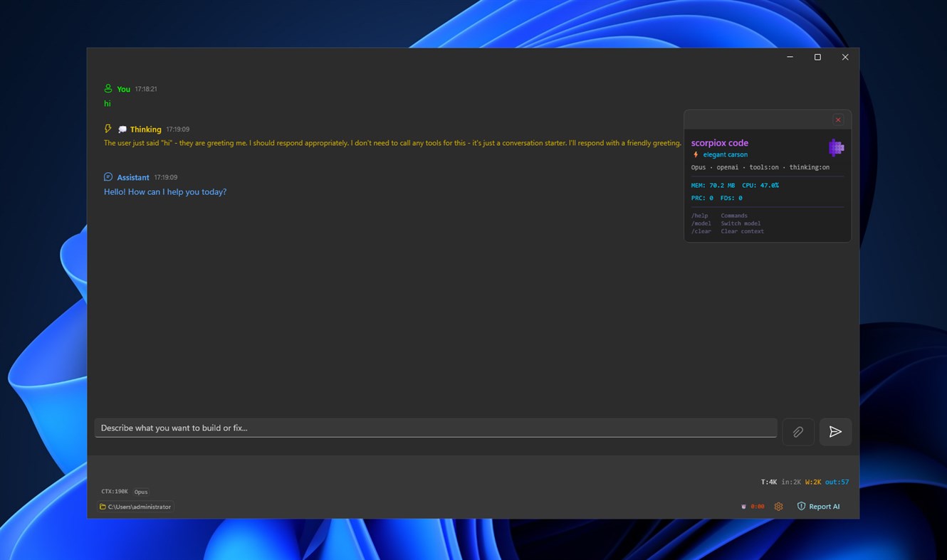The height and width of the screenshot is (560, 947).
Task: Click the W:2K token counter
Action: point(813,482)
